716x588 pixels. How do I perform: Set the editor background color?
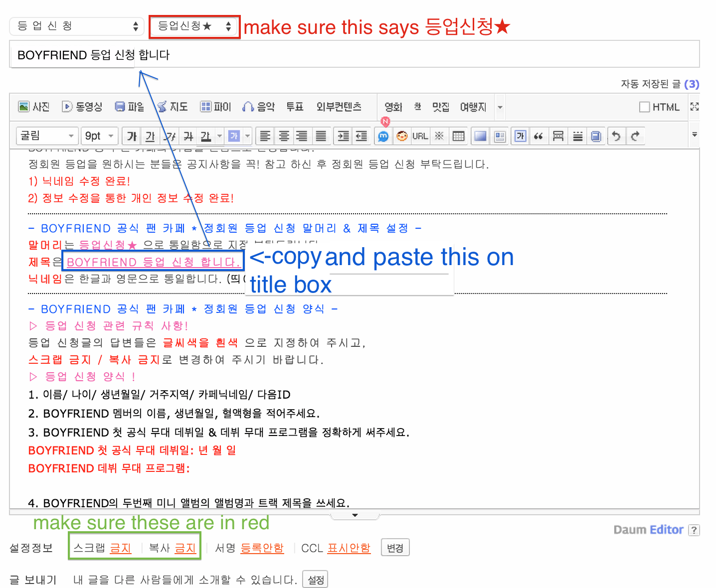click(480, 136)
